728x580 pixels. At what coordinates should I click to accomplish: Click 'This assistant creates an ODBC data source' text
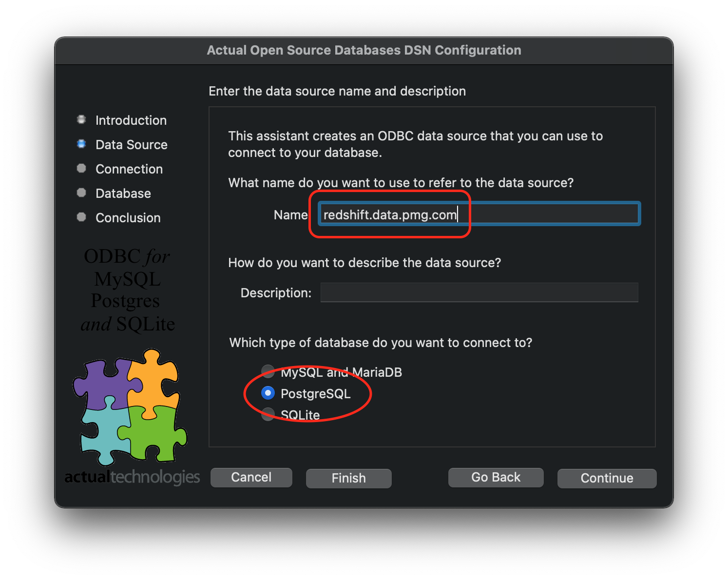point(416,144)
